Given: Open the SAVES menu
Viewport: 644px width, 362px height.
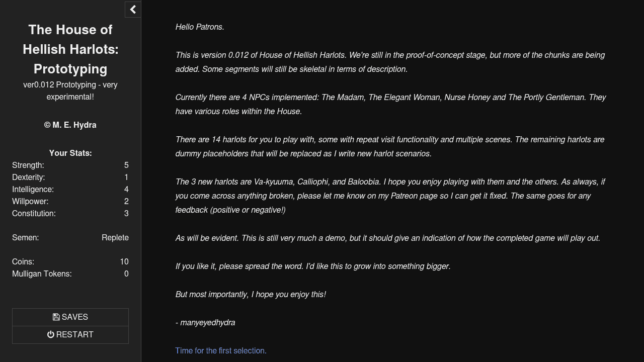Looking at the screenshot, I should 70,317.
